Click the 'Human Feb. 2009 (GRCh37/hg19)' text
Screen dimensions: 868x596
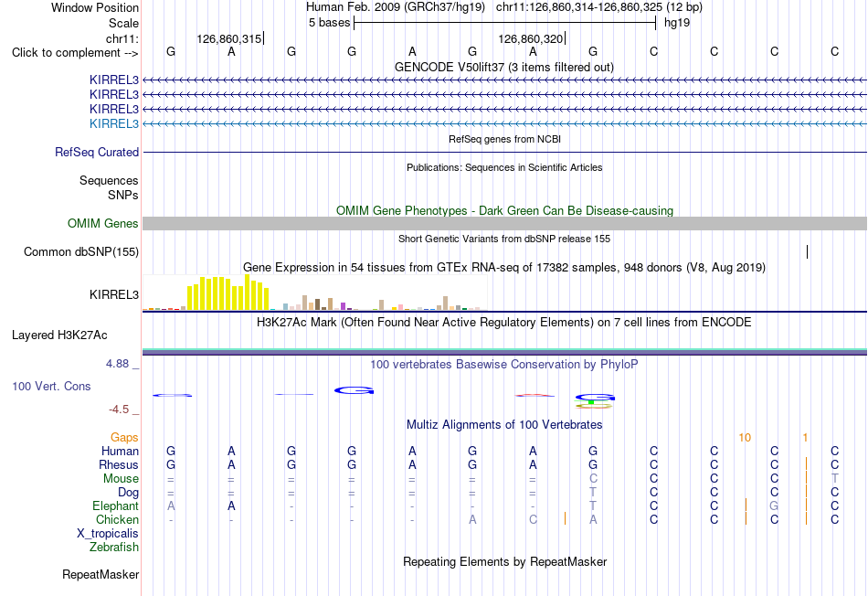(x=396, y=7)
